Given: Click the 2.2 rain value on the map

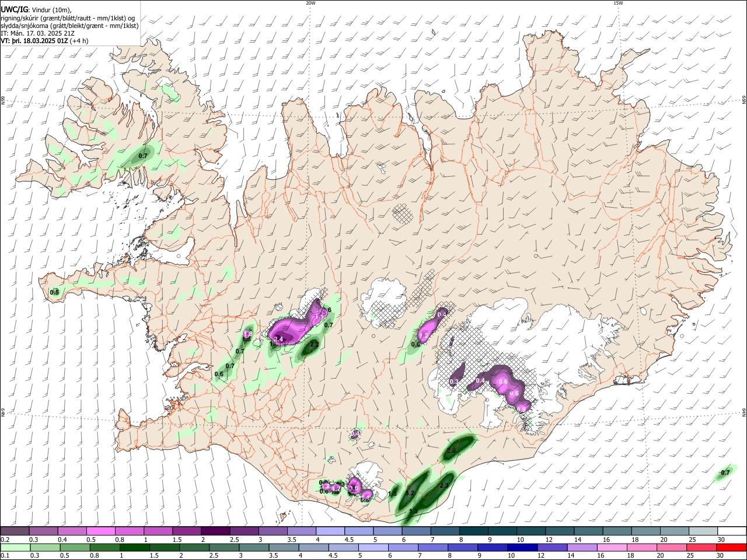Looking at the screenshot, I should pos(315,345).
